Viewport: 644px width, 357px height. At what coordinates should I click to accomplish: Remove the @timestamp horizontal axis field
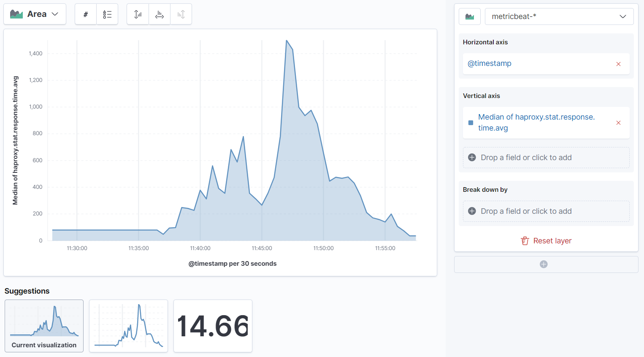pyautogui.click(x=618, y=63)
